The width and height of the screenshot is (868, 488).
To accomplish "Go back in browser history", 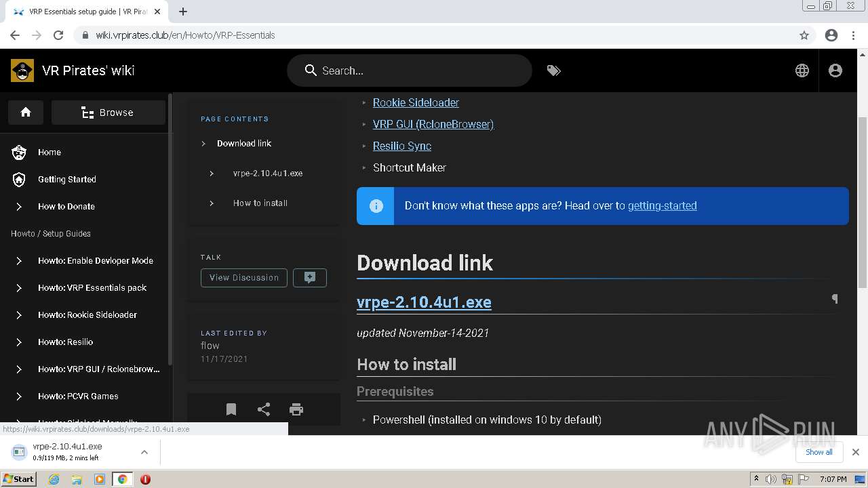I will (x=15, y=35).
